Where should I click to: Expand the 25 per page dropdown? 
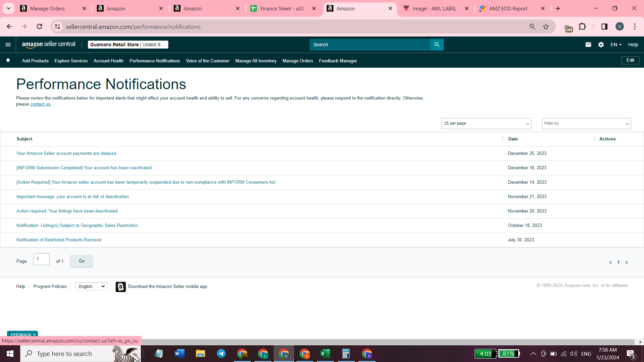(x=486, y=123)
